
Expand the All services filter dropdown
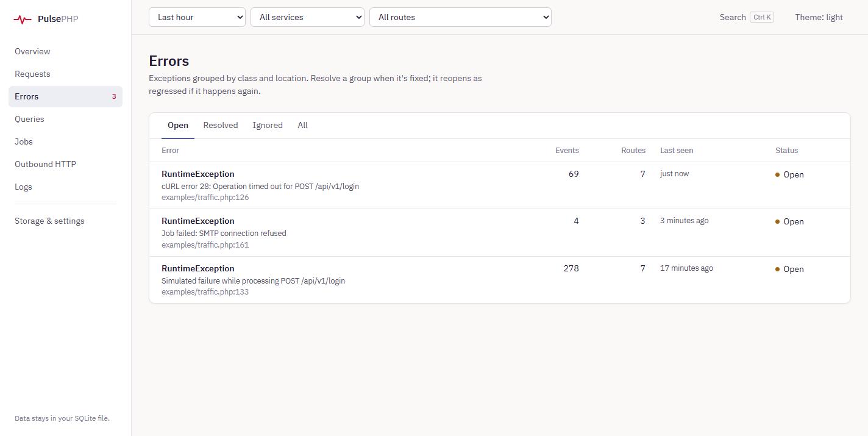tap(307, 17)
